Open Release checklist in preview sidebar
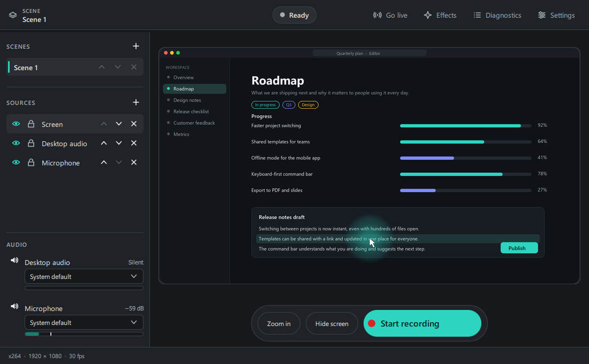Screen dimensions: 589x364 point(194,111)
